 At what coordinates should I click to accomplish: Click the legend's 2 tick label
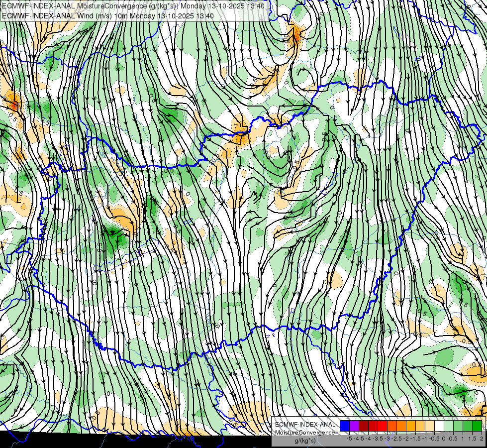point(482,439)
